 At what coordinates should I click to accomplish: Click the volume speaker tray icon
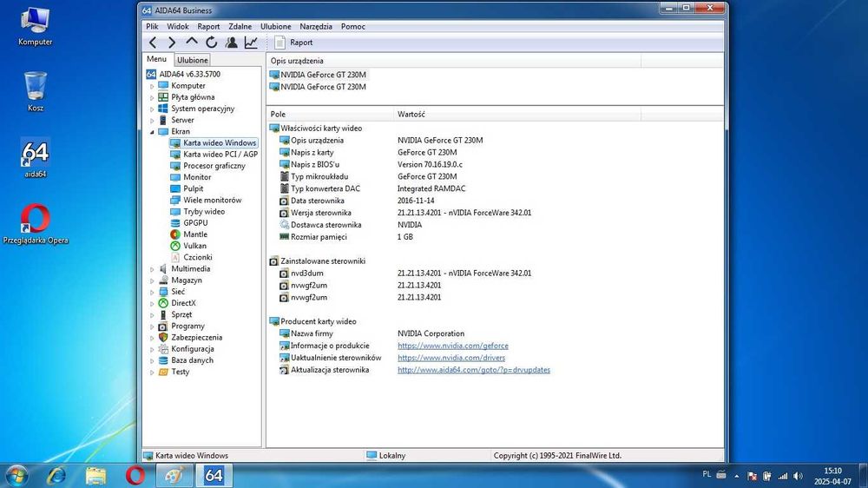(x=798, y=476)
